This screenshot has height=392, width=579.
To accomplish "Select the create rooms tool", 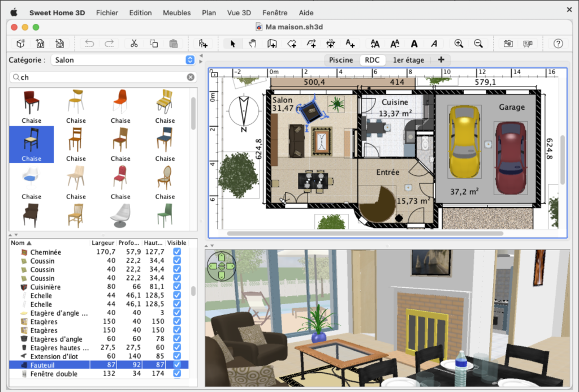I will pos(292,44).
